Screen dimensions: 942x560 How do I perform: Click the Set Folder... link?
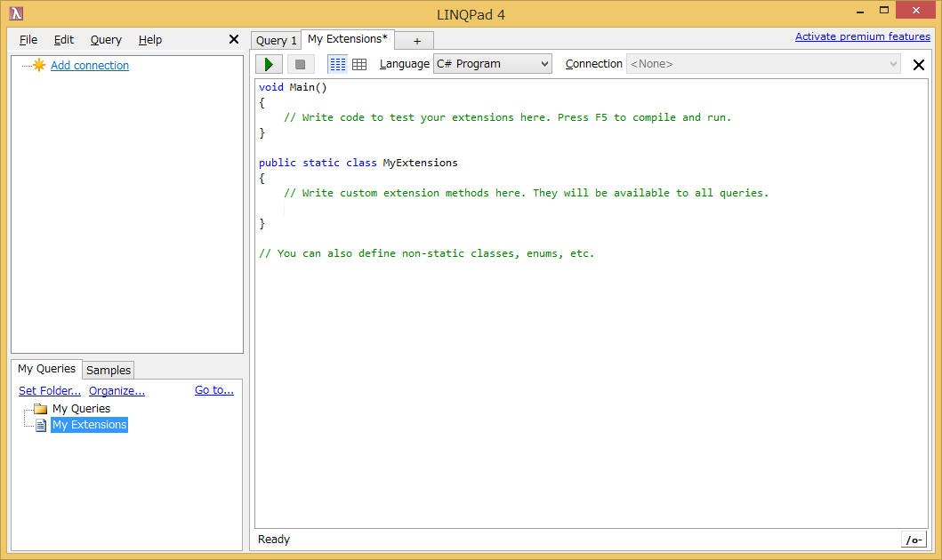(x=50, y=390)
